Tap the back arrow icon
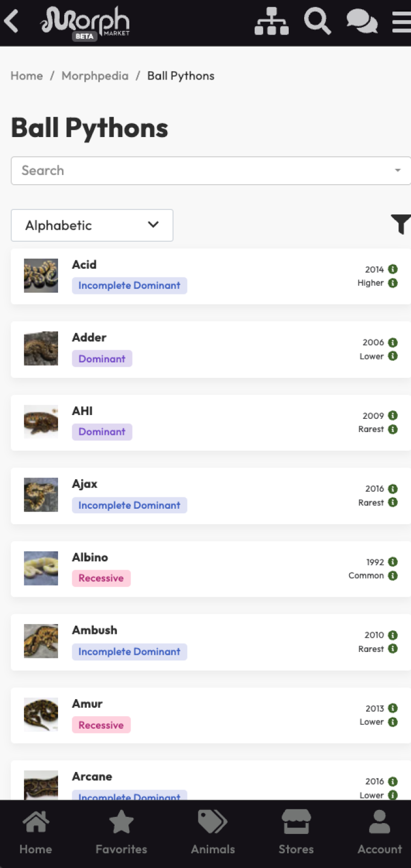The image size is (411, 868). 12,21
